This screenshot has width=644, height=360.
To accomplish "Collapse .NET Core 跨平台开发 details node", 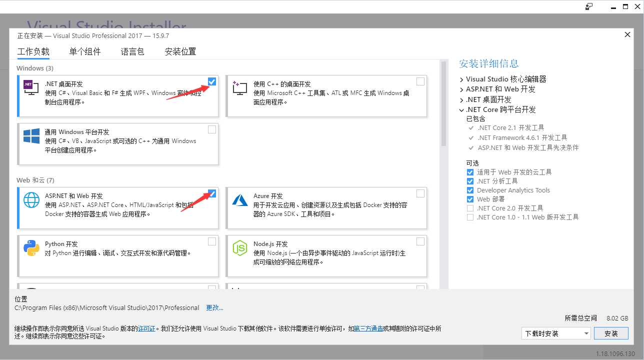I will pyautogui.click(x=461, y=109).
